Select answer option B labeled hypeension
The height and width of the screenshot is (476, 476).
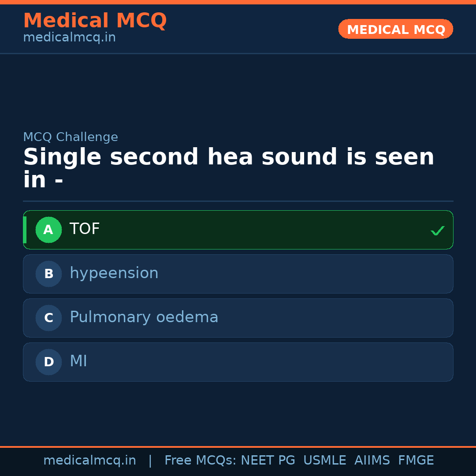pyautogui.click(x=238, y=274)
